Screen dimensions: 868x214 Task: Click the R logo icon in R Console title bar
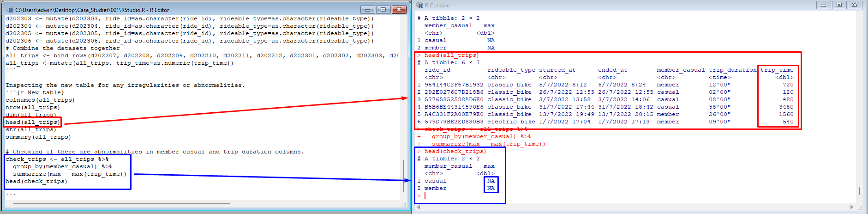[419, 6]
